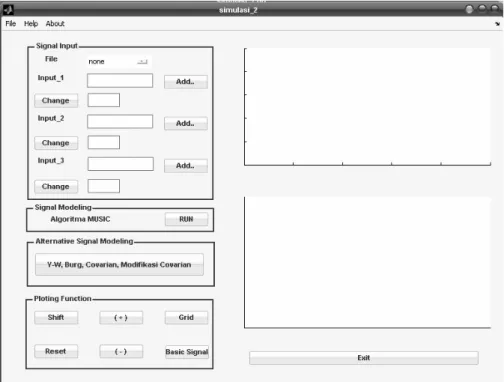This screenshot has width=504, height=382.
Task: Run the MUSIC algorithm
Action: pos(186,219)
